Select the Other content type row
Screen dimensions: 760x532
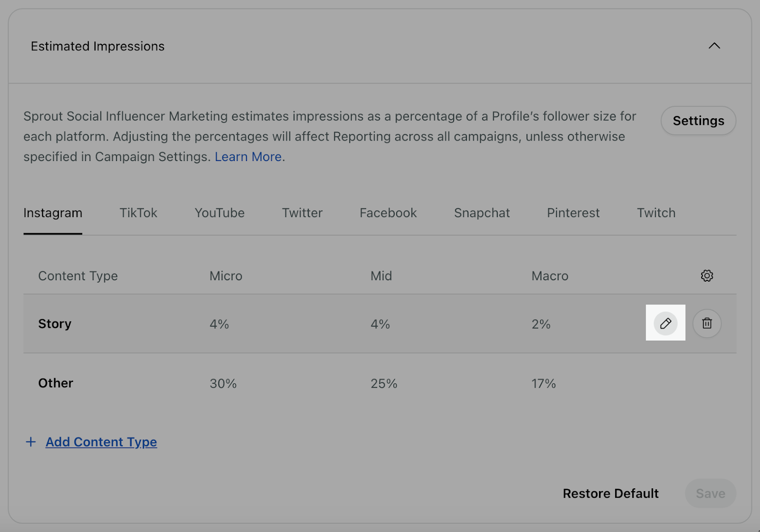click(380, 383)
